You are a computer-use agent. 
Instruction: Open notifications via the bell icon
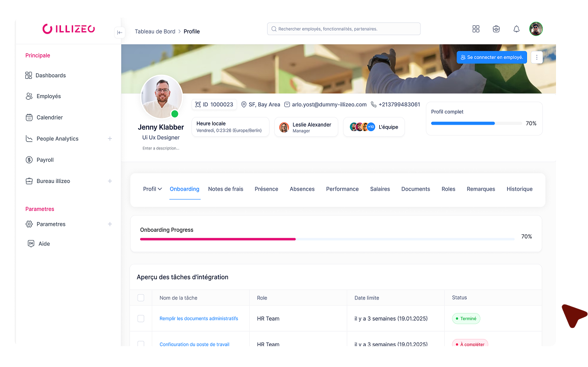(516, 29)
